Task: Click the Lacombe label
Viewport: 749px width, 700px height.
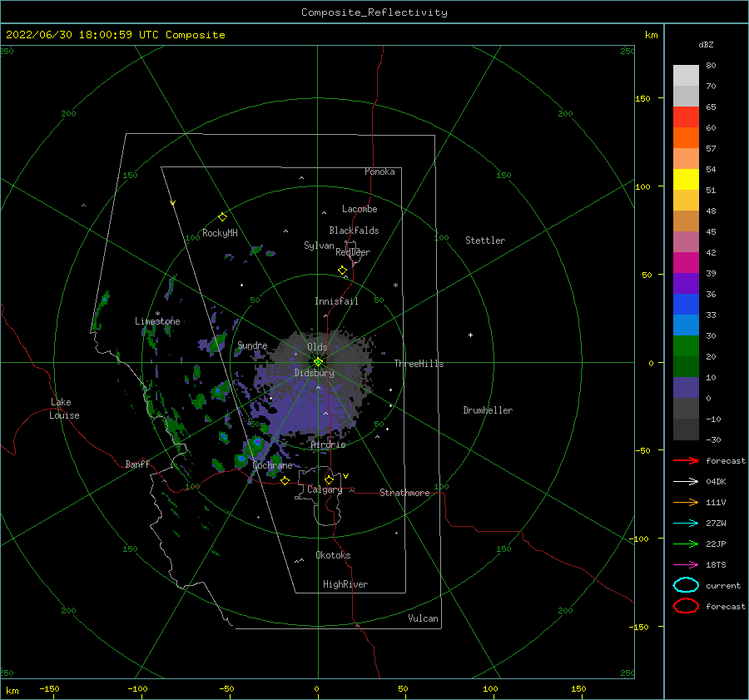Action: coord(360,209)
